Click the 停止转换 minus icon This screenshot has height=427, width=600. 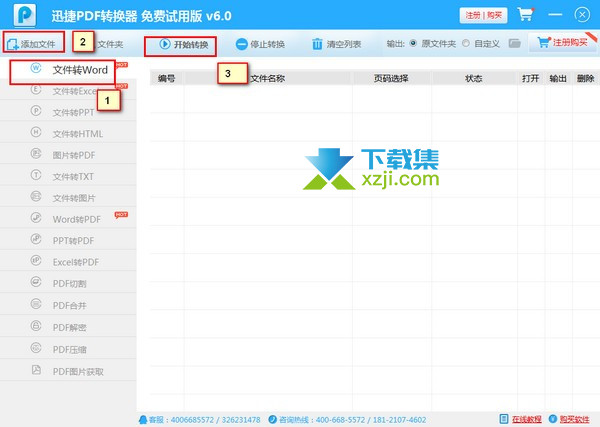(241, 44)
